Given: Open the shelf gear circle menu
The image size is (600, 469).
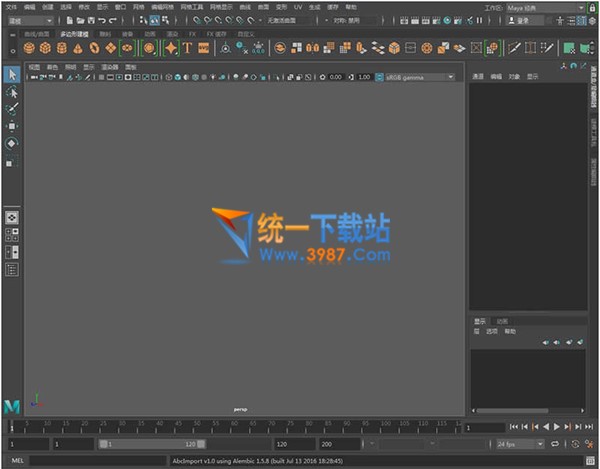Looking at the screenshot, I should coord(13,51).
